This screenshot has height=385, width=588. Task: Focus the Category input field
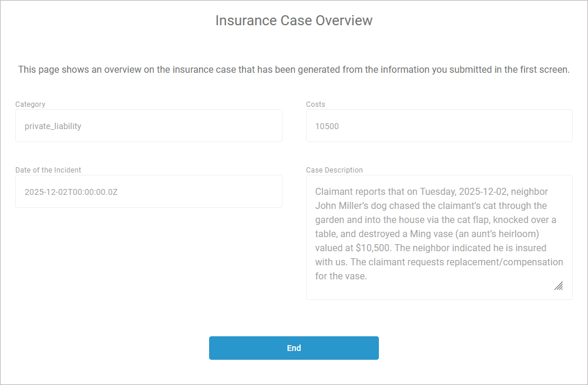coord(149,126)
